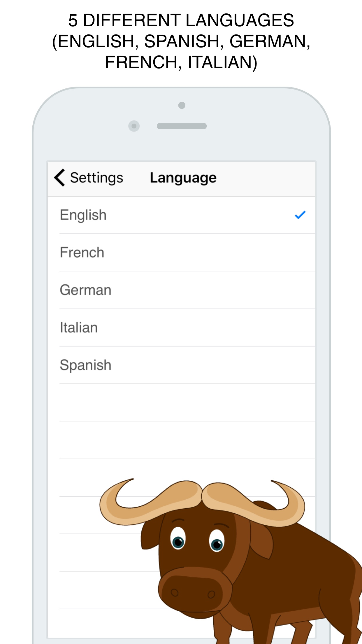
Task: Select the German language row
Action: pyautogui.click(x=181, y=290)
